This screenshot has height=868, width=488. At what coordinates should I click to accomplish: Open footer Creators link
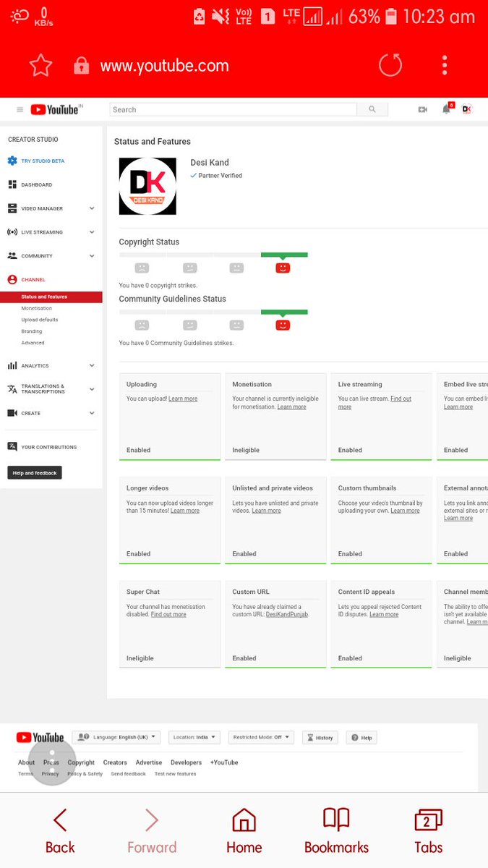click(115, 762)
